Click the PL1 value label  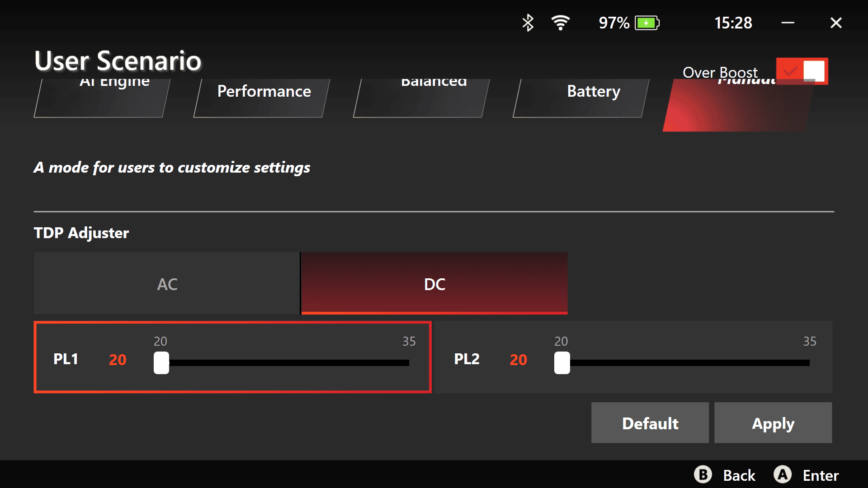coord(118,359)
